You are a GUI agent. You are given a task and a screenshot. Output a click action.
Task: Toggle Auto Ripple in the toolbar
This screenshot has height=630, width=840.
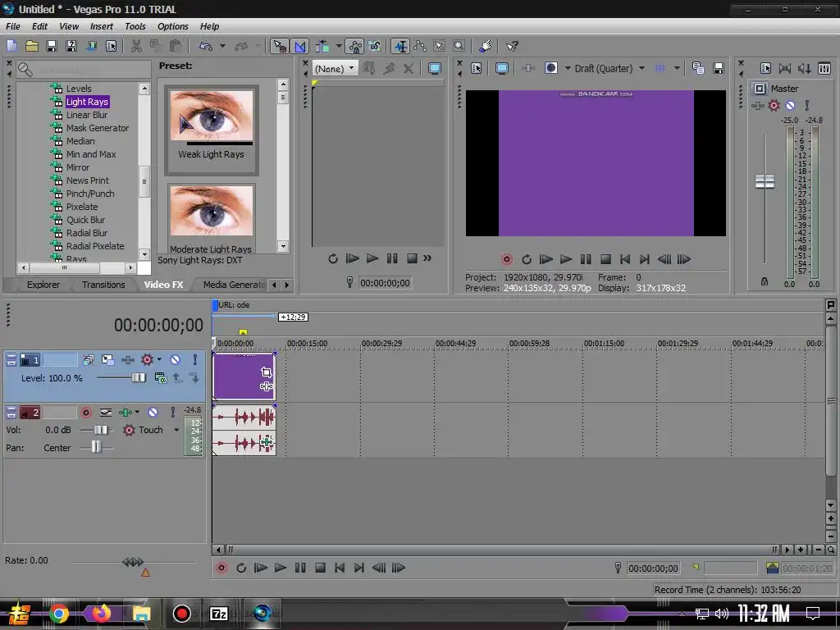pyautogui.click(x=322, y=46)
